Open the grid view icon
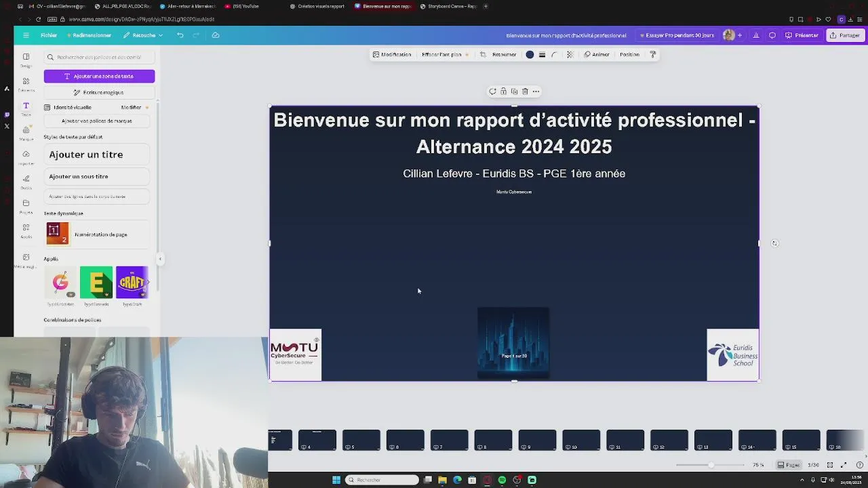868x488 pixels. [830, 465]
